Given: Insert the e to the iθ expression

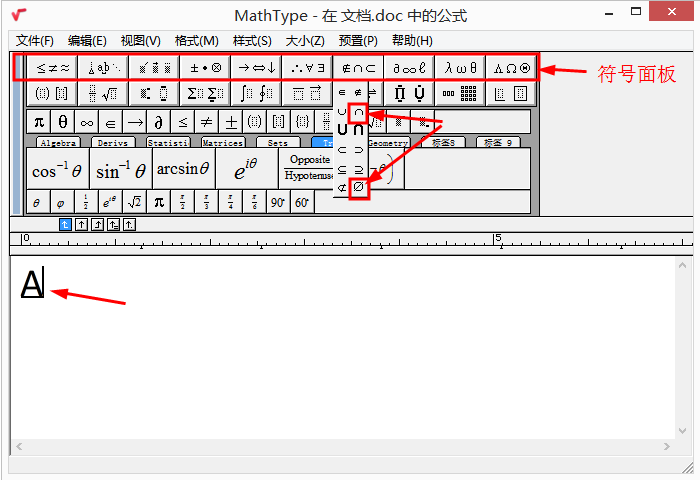Looking at the screenshot, I should 246,169.
